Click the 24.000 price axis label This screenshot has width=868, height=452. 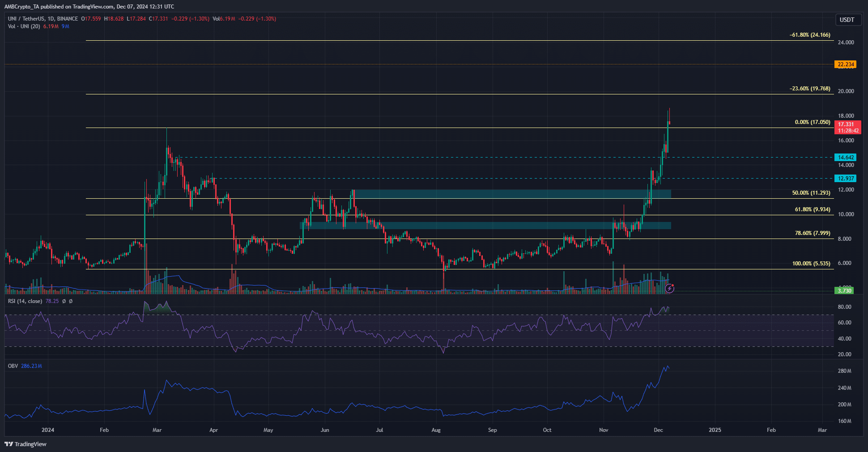click(846, 43)
